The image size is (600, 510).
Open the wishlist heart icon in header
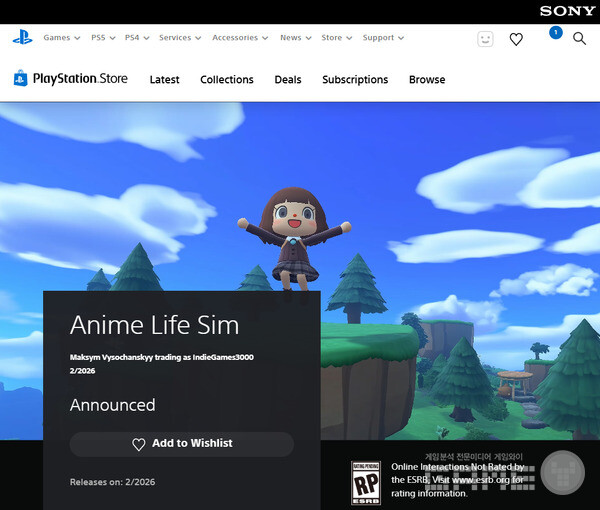pos(516,39)
